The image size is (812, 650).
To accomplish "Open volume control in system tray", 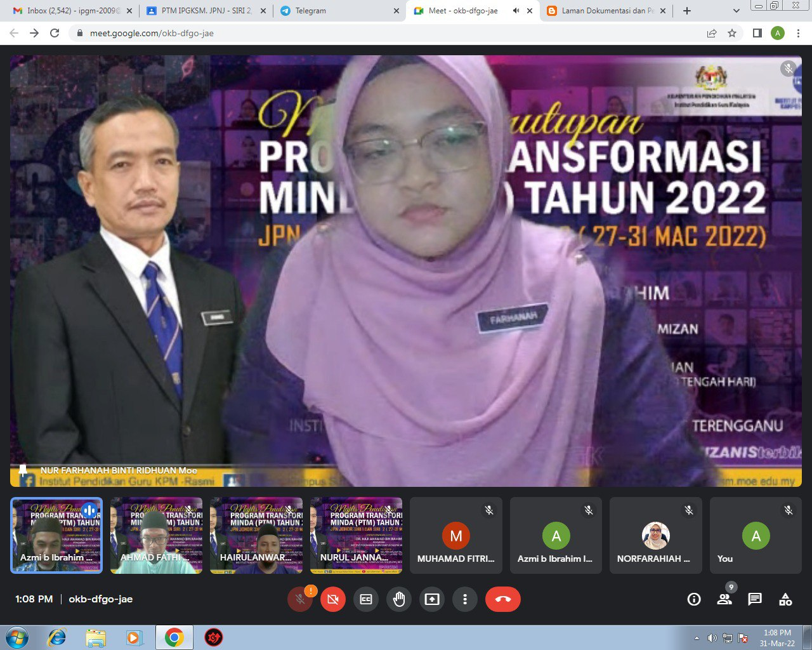I will pyautogui.click(x=712, y=638).
